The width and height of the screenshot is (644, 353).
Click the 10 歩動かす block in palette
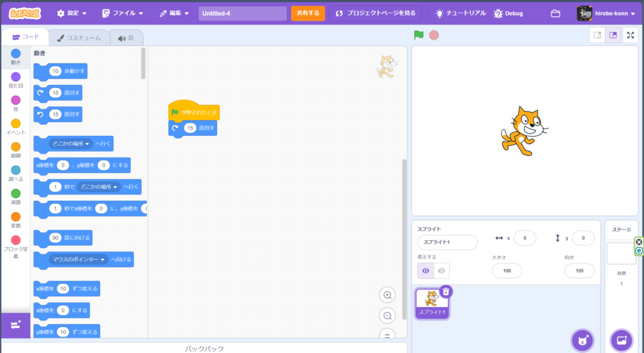point(60,72)
